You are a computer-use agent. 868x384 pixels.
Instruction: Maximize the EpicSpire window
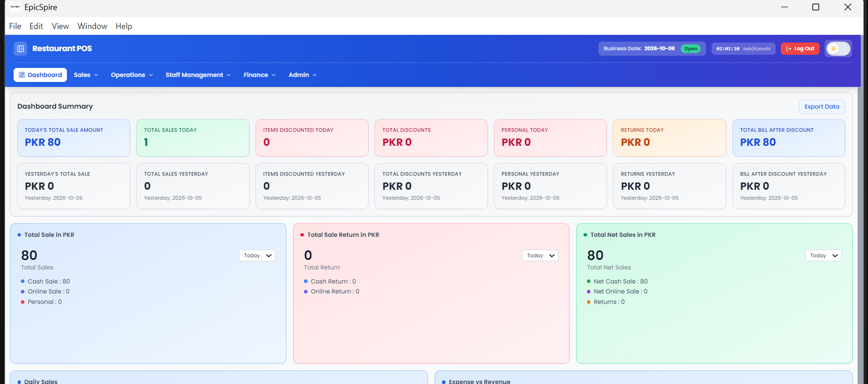815,7
